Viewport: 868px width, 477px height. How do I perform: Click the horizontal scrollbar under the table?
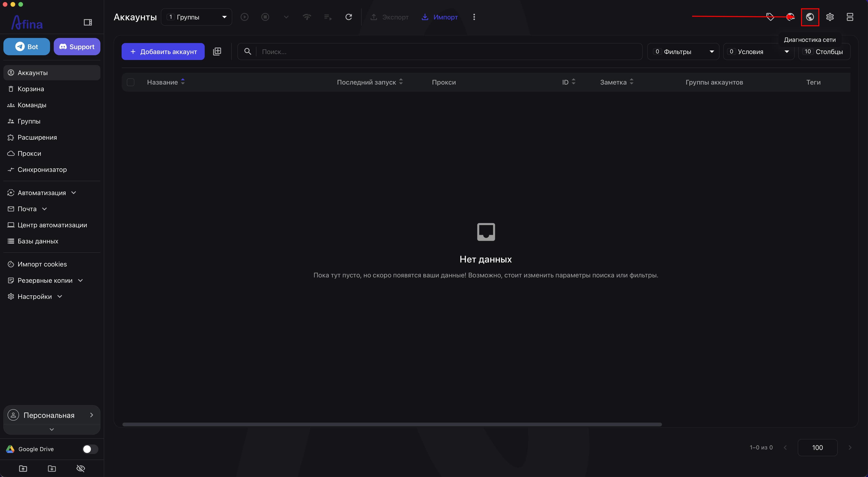pyautogui.click(x=392, y=424)
